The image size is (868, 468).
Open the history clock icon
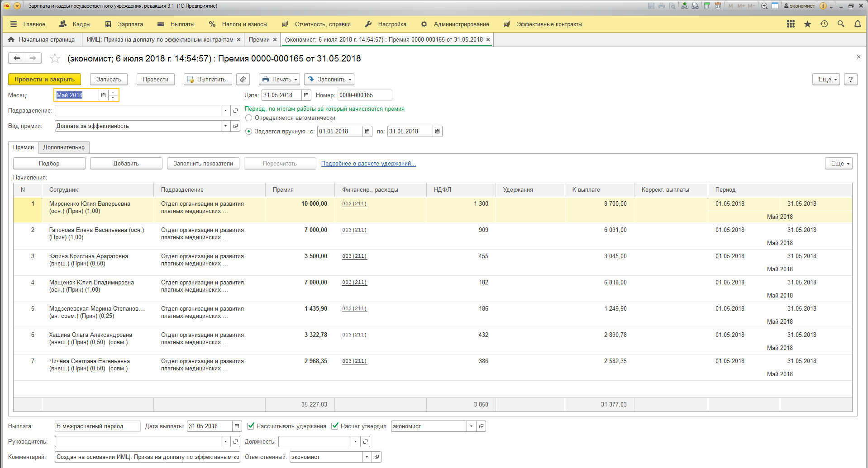(x=824, y=24)
